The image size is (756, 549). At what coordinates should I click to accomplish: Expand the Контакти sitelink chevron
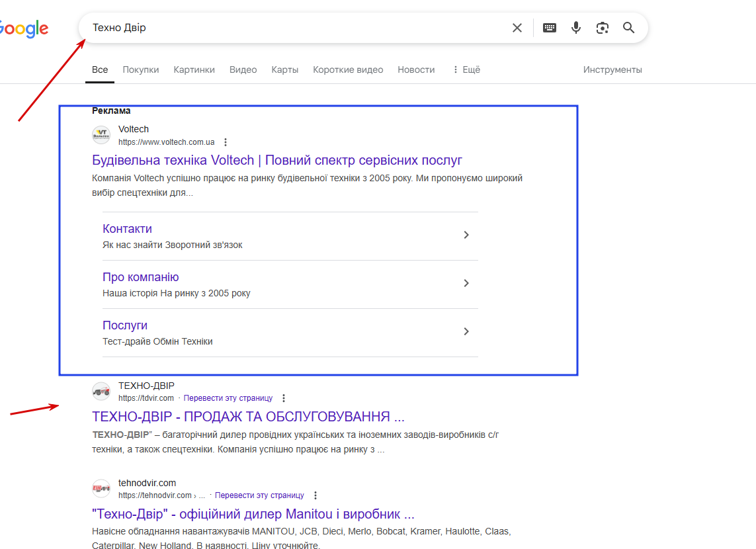pos(466,235)
